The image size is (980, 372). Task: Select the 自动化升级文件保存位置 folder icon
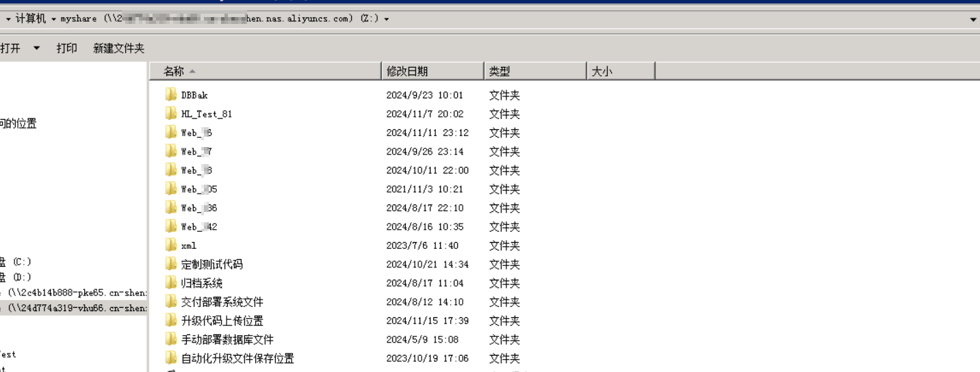coord(170,358)
